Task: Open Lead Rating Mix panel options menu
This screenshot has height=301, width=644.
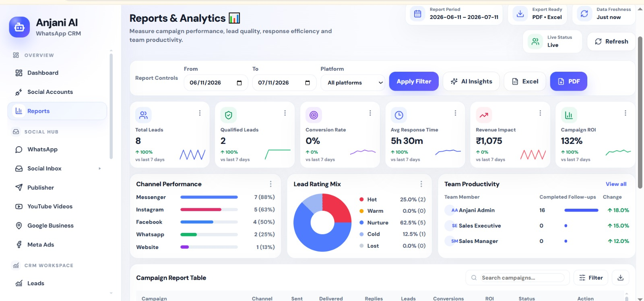Action: pos(421,184)
